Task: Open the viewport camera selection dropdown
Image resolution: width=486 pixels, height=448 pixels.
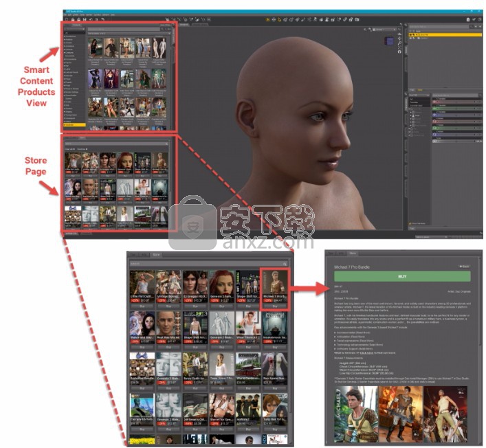Action: 384,30
